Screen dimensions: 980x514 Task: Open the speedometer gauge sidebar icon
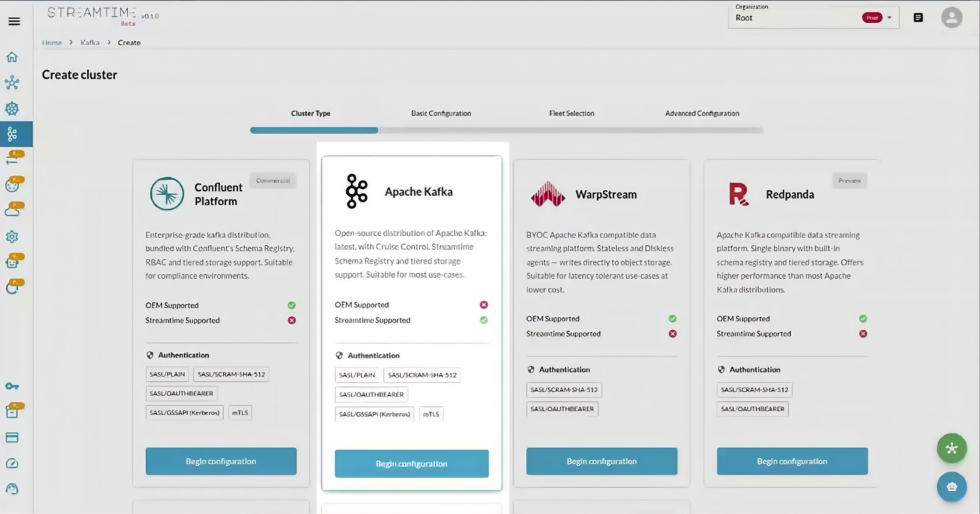coord(12,463)
